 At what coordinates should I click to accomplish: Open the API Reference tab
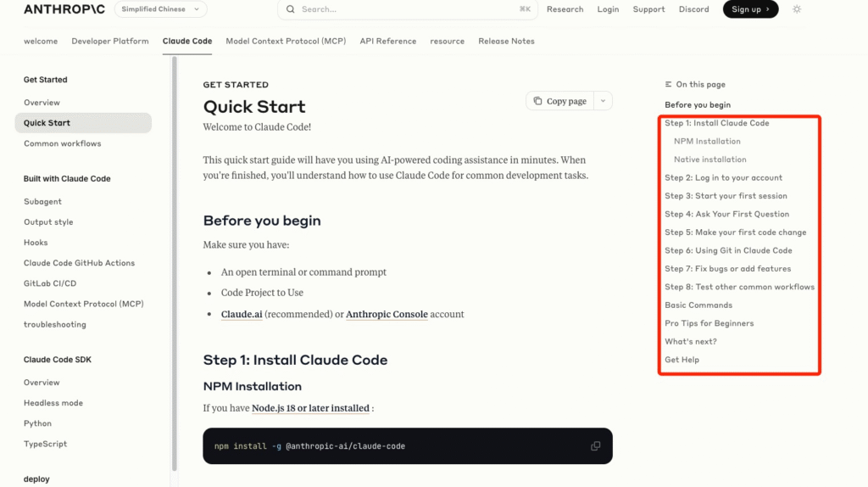point(387,41)
